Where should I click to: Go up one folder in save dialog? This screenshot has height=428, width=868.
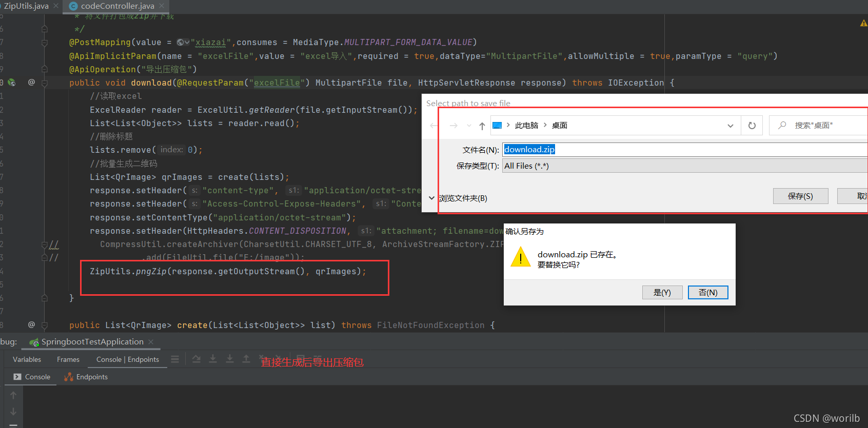coord(482,126)
